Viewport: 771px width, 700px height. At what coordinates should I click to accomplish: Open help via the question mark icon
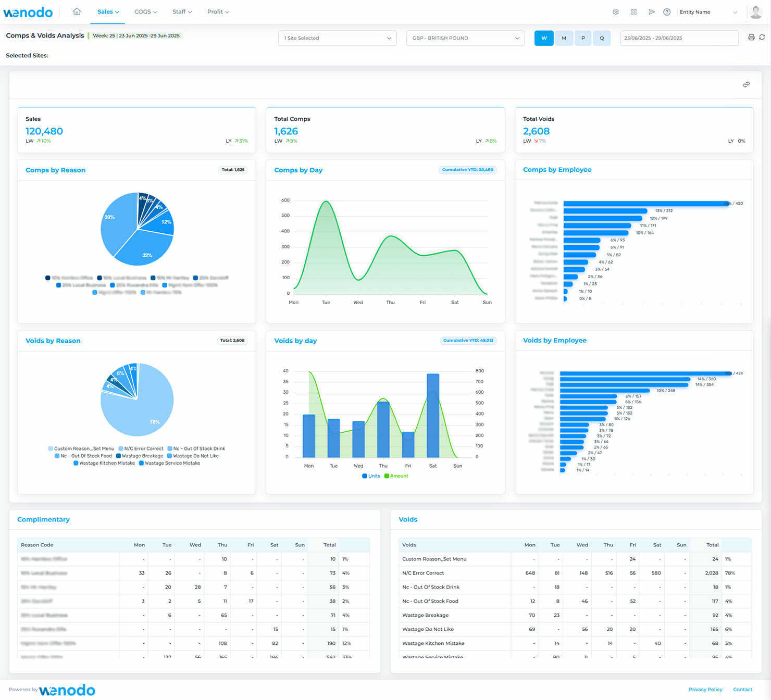[667, 11]
